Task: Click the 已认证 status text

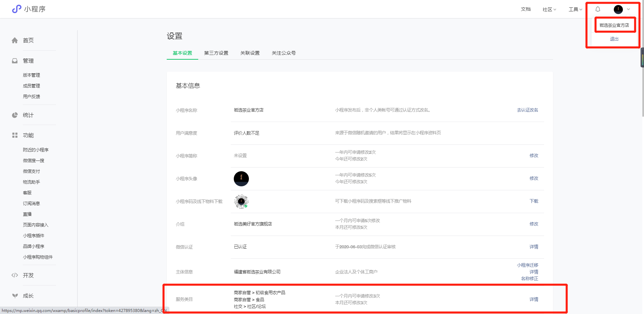Action: point(240,247)
